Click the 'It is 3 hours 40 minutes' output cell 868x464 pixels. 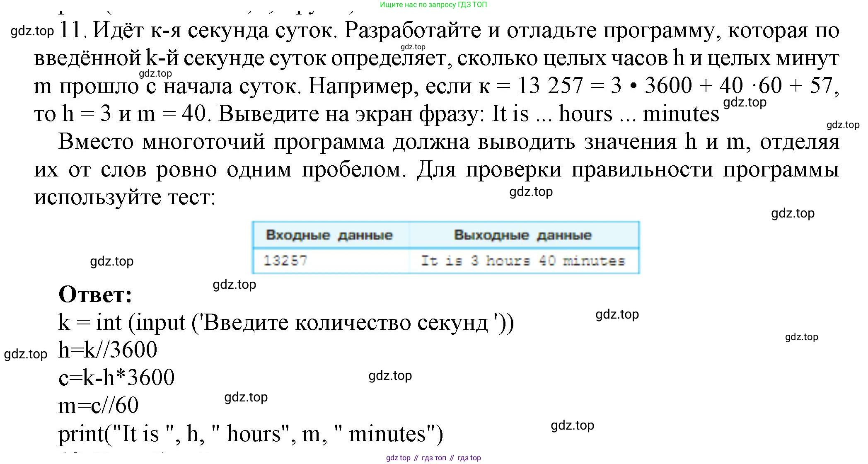pyautogui.click(x=523, y=261)
